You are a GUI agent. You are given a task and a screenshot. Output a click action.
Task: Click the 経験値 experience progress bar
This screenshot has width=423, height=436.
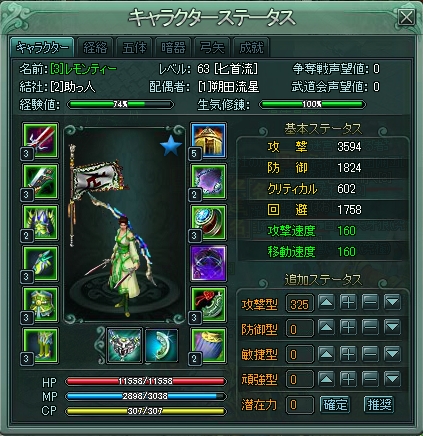click(x=120, y=104)
